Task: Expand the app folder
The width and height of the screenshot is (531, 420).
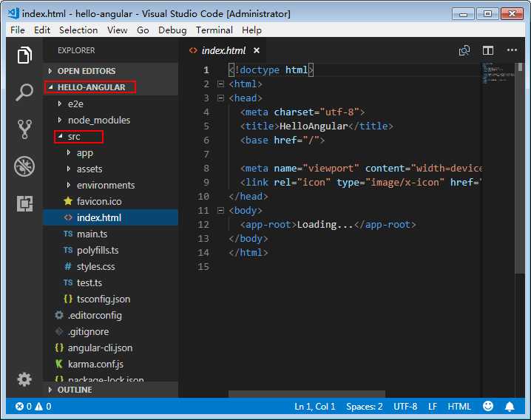Action: tap(68, 152)
